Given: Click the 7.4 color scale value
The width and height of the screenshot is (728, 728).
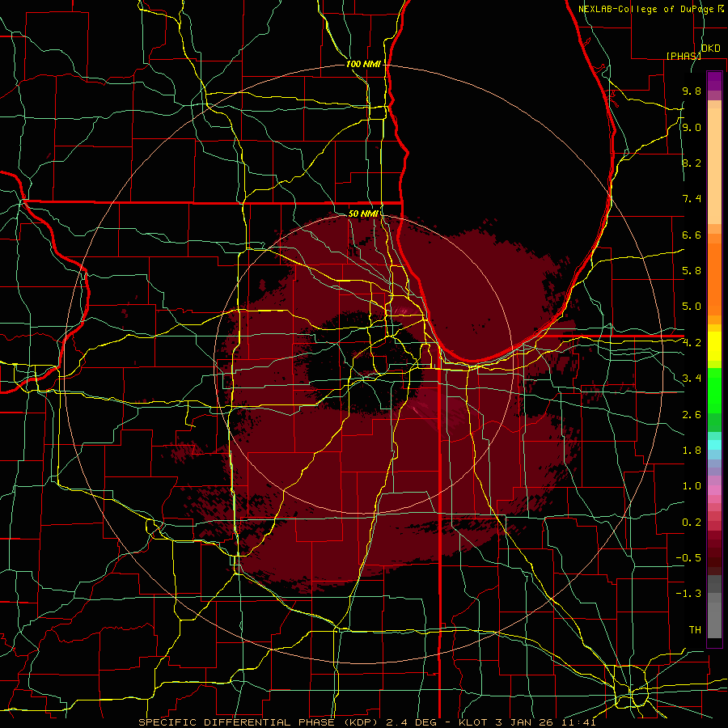Looking at the screenshot, I should pyautogui.click(x=692, y=199).
